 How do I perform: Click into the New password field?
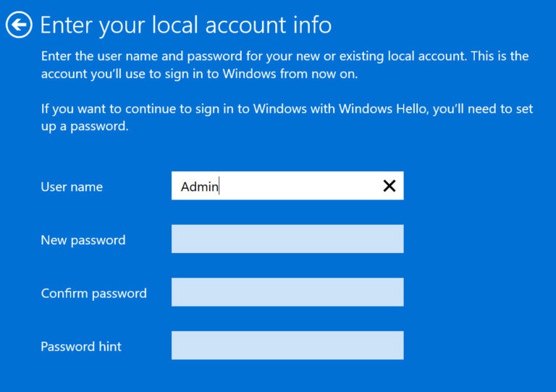287,239
